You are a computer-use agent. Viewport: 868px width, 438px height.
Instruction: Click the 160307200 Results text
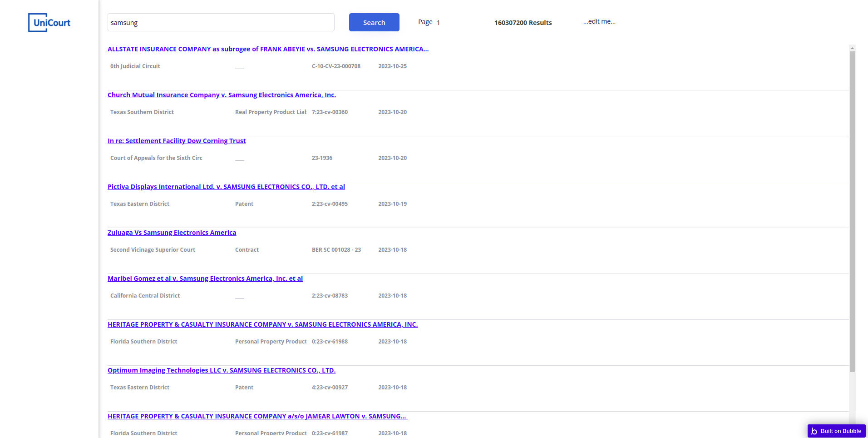[523, 23]
